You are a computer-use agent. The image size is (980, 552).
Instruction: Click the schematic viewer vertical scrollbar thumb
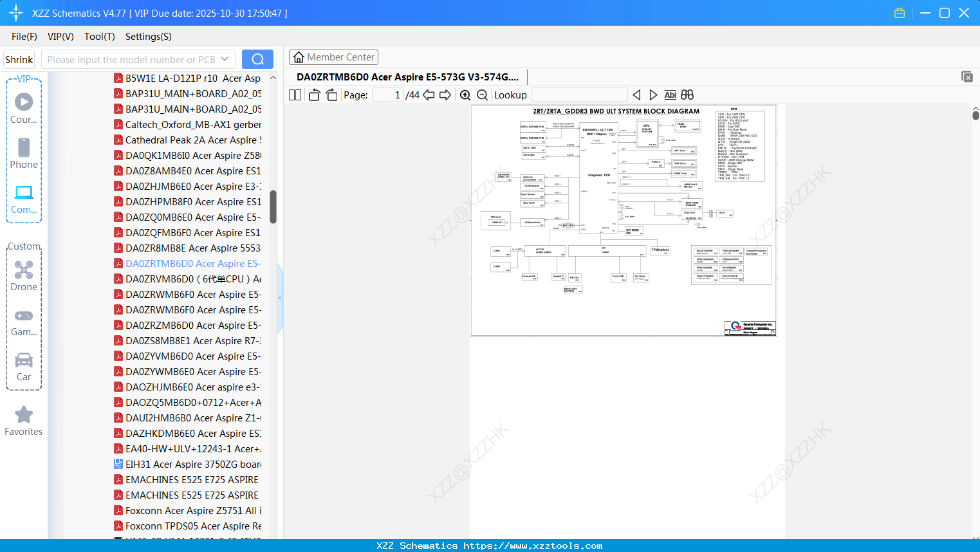click(975, 115)
